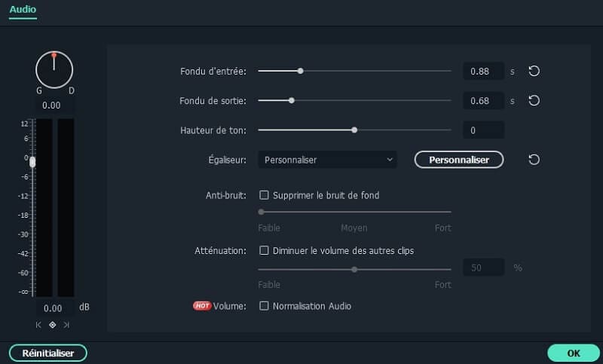Click the HOT badge beside Volume
The image size is (603, 364).
click(202, 305)
